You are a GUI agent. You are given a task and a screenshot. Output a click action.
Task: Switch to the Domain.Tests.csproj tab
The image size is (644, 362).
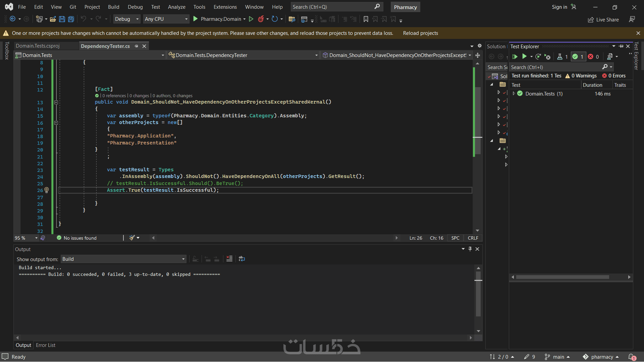[x=38, y=46]
